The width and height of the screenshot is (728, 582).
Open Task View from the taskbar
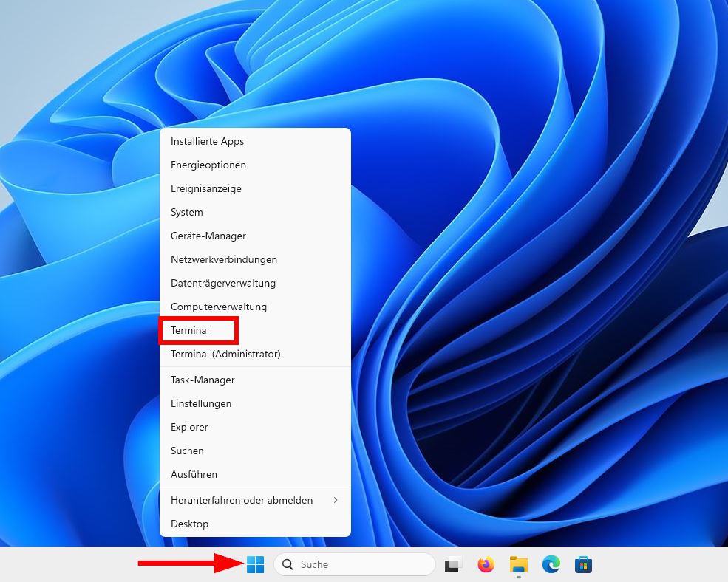click(x=452, y=564)
